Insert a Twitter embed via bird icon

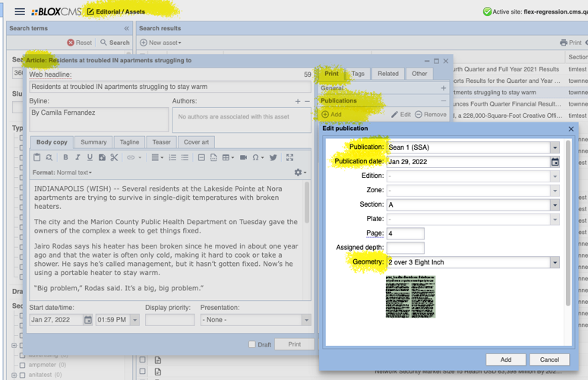click(x=273, y=157)
